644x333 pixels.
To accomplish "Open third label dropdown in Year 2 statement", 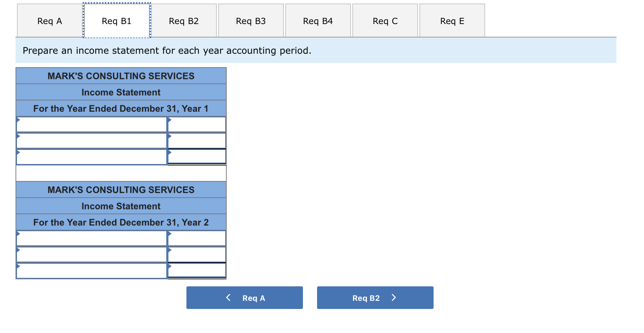I will point(91,271).
